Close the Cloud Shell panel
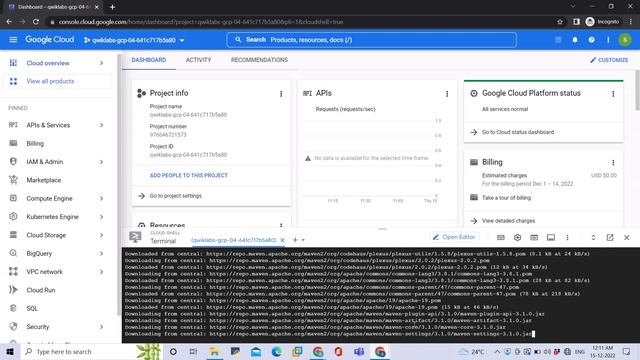The width and height of the screenshot is (640, 360). pos(627,238)
